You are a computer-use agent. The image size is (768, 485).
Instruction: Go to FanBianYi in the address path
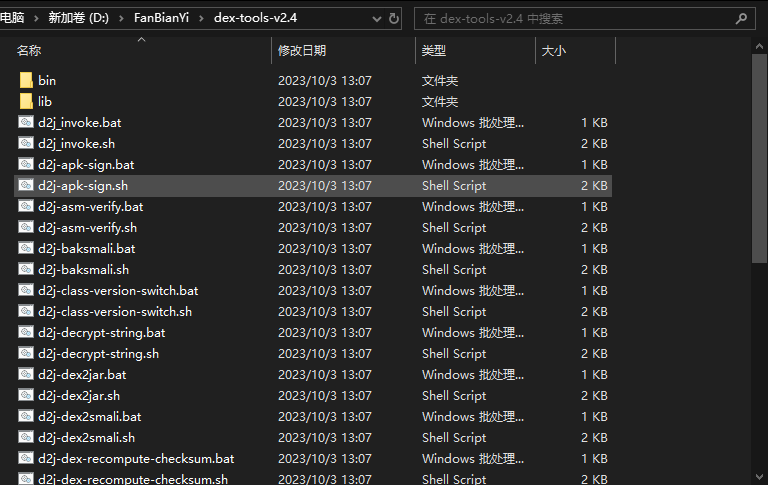(161, 18)
